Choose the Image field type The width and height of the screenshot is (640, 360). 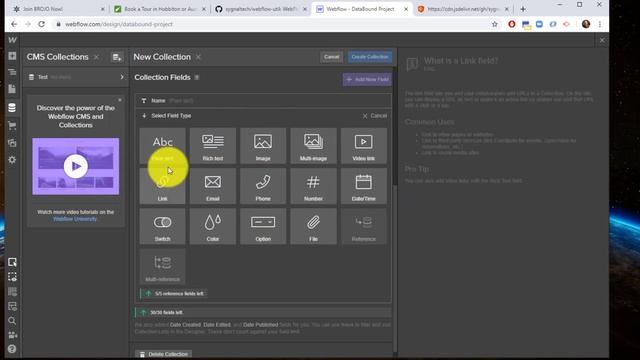(x=263, y=146)
